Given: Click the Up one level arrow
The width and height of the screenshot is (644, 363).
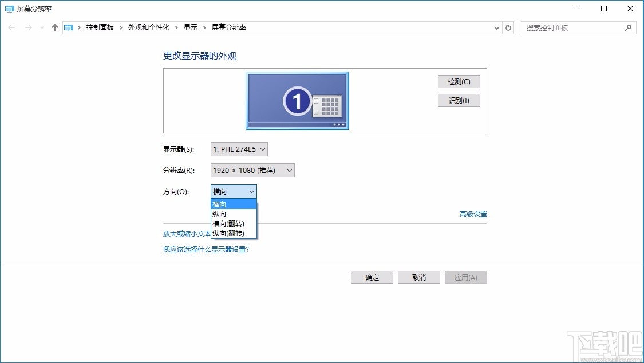Looking at the screenshot, I should [x=54, y=27].
